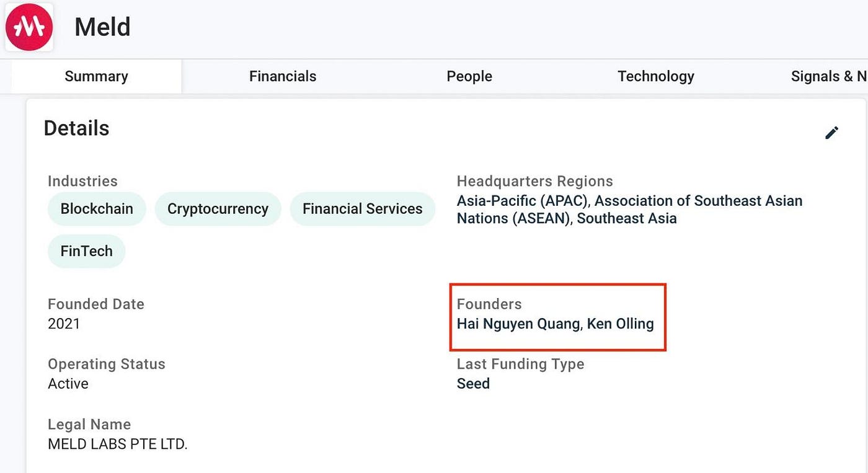
Task: Select the FinTech industry tag
Action: [86, 251]
